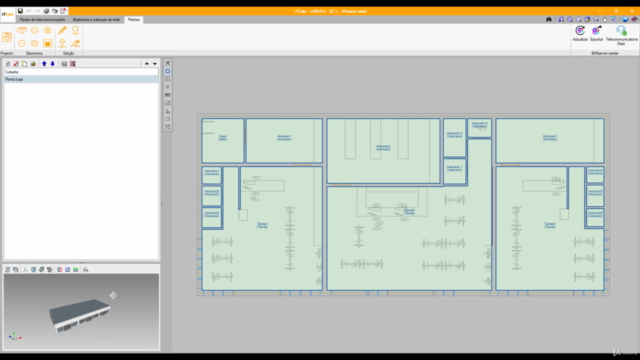Viewport: 640px width, 360px height.
Task: Click zoom extents icon in top right toolbar
Action: (570, 19)
